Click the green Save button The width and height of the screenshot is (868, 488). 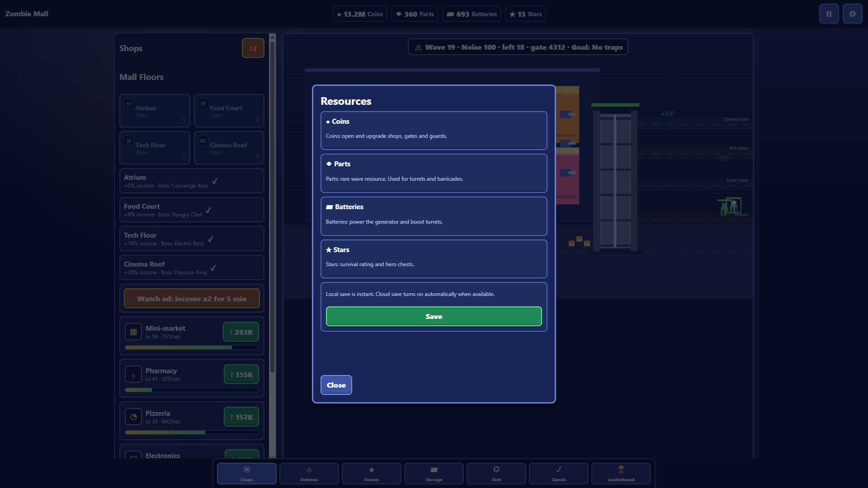click(x=434, y=316)
